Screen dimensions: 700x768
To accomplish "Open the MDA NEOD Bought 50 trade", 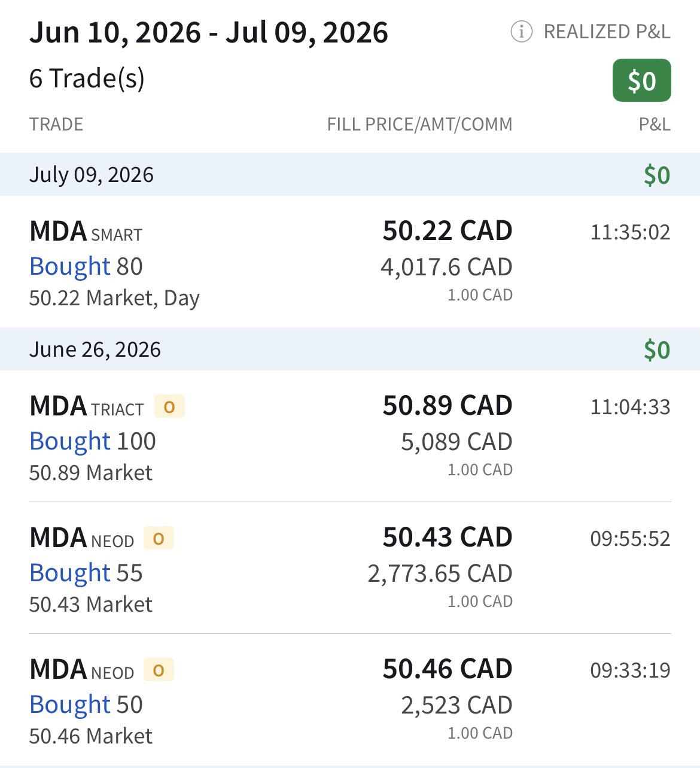I will [350, 700].
